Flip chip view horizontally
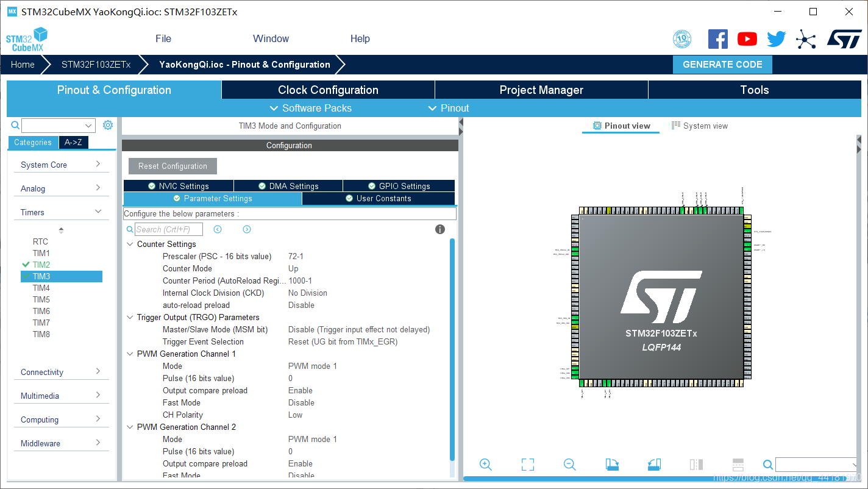 (x=696, y=465)
